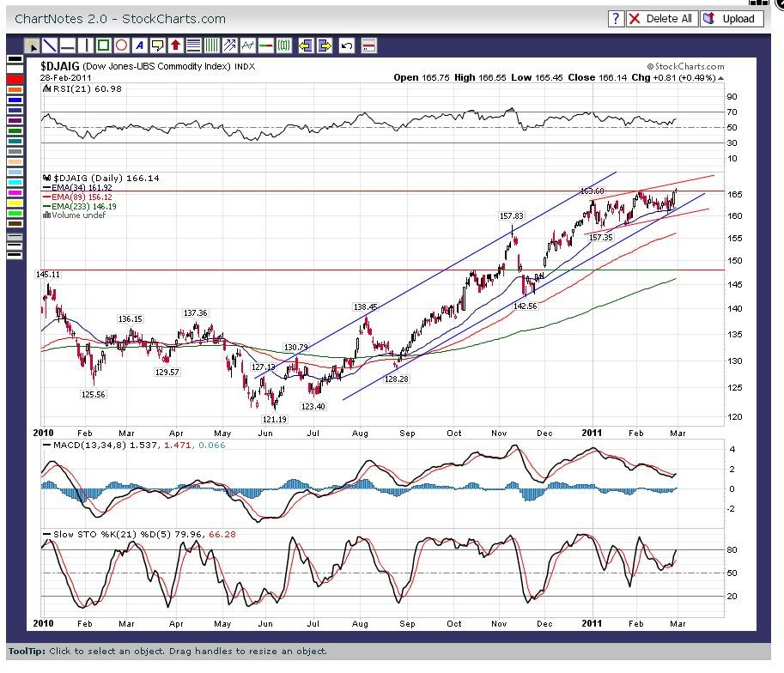
Task: Pick the dark green color swatch
Action: (x=15, y=131)
